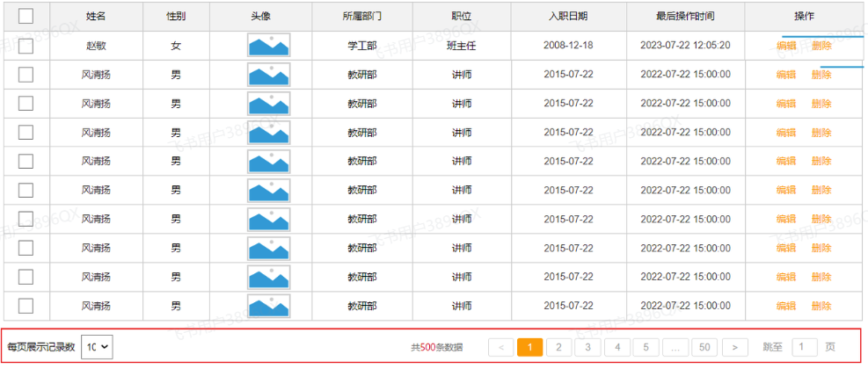Screen dimensions: 868x369
Task: Click 删除 link in 赵敏's row
Action: 821,46
